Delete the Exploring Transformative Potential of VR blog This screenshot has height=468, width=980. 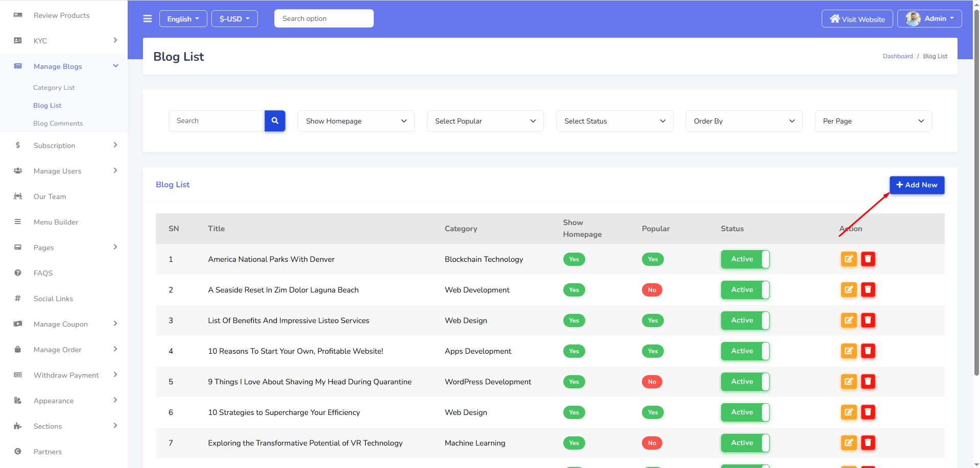(868, 443)
